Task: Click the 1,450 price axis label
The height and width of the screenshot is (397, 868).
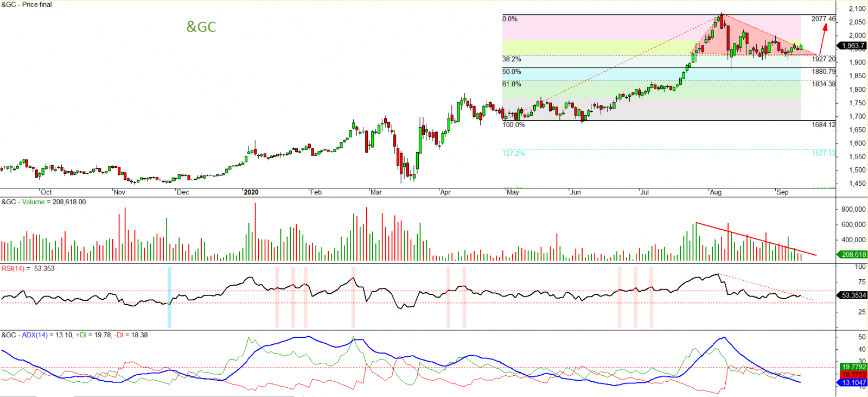Action: coord(857,184)
